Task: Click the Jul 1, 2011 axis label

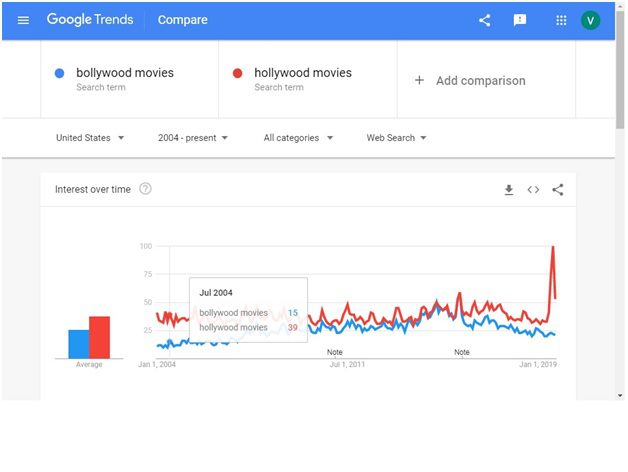Action: pyautogui.click(x=347, y=364)
